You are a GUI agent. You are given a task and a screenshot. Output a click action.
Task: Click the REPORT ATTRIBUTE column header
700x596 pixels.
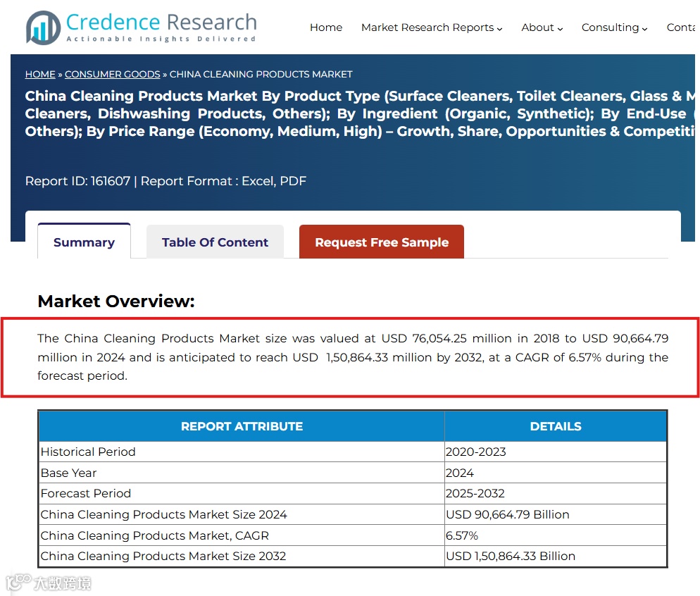point(242,426)
